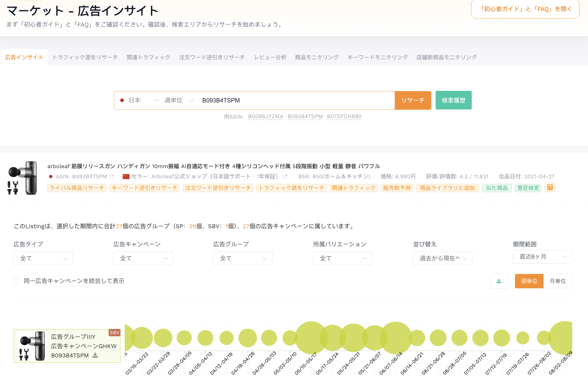This screenshot has width=588, height=391.
Task: Open the 並び替え sort dropdown
Action: point(443,258)
